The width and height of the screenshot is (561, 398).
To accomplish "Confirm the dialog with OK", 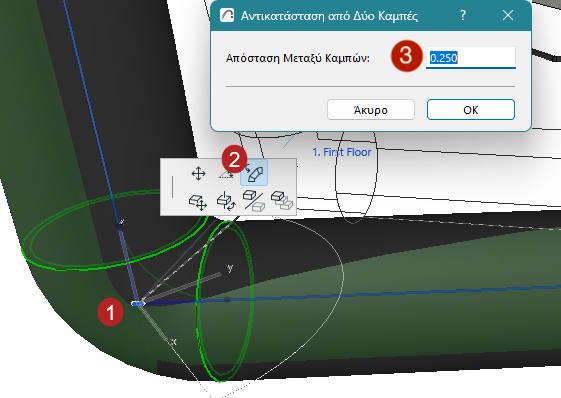I will (x=470, y=110).
